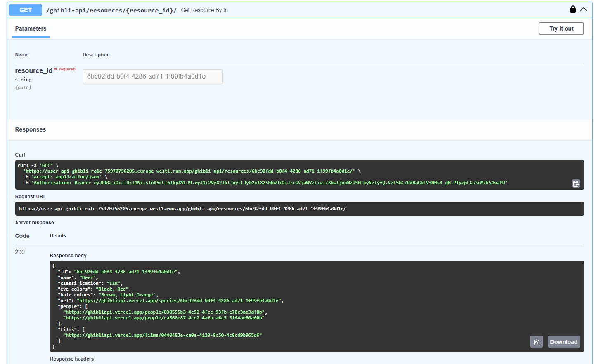Image resolution: width=601 pixels, height=364 pixels.
Task: Click the Server response label
Action: pyautogui.click(x=35, y=223)
